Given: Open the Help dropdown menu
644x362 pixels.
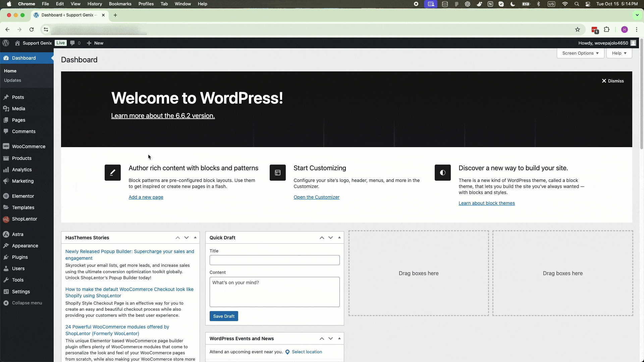Looking at the screenshot, I should (619, 53).
